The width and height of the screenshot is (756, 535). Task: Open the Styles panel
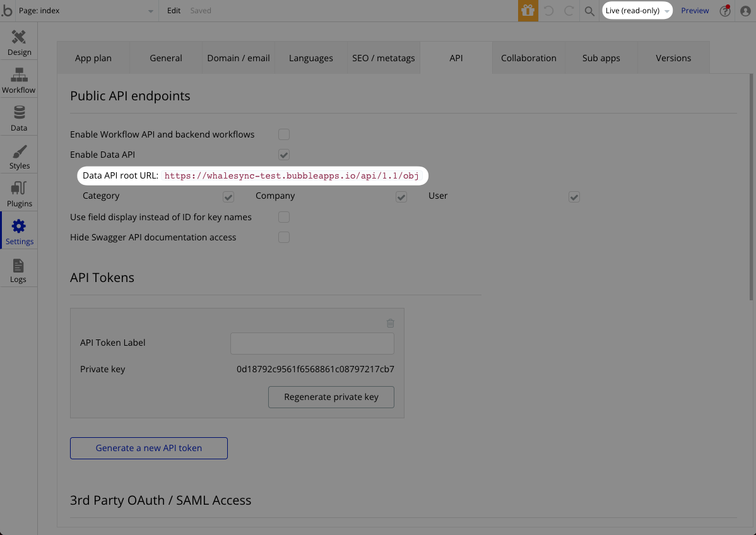click(x=19, y=155)
